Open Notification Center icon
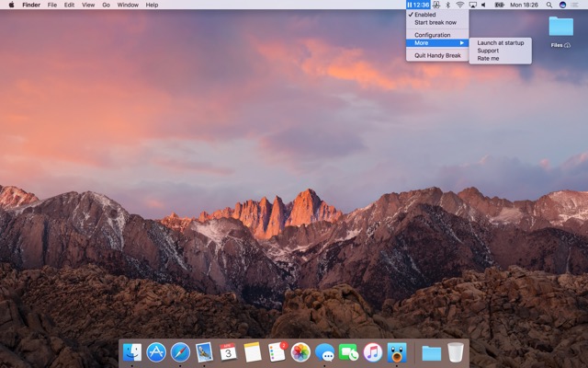This screenshot has height=368, width=588. (x=574, y=5)
